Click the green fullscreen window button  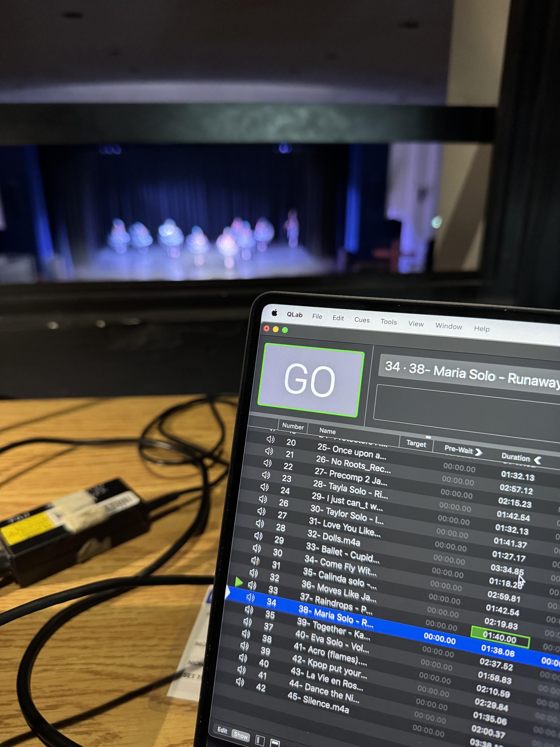tap(285, 330)
